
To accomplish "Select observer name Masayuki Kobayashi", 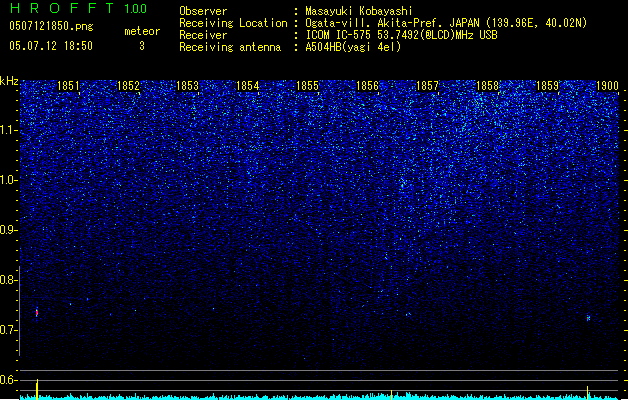I will tap(359, 11).
